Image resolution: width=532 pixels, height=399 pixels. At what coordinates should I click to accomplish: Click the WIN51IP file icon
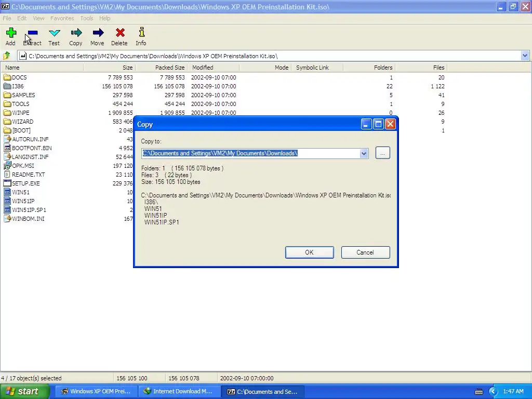[x=7, y=201]
